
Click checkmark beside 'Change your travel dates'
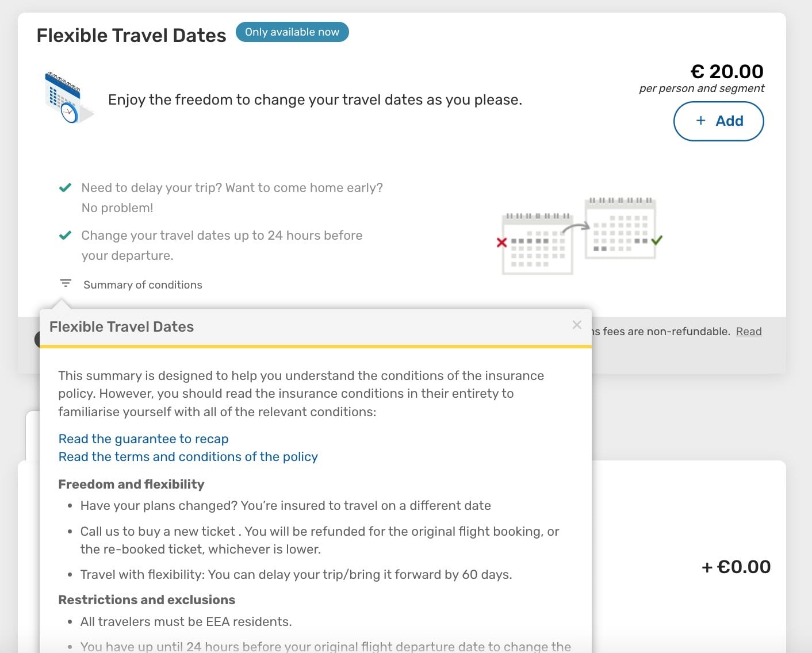click(66, 235)
